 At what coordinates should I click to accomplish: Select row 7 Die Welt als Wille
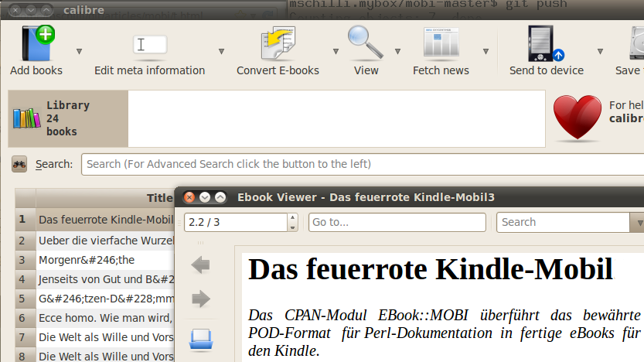tap(105, 337)
